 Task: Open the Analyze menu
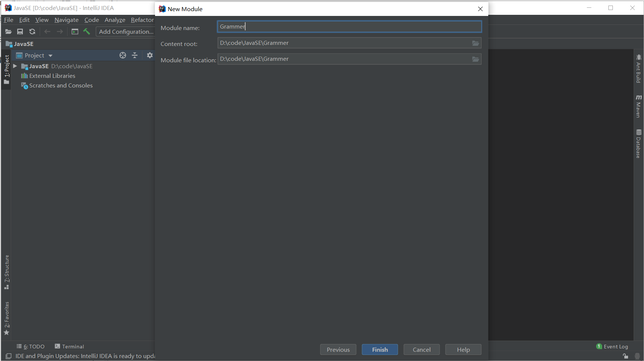click(115, 20)
